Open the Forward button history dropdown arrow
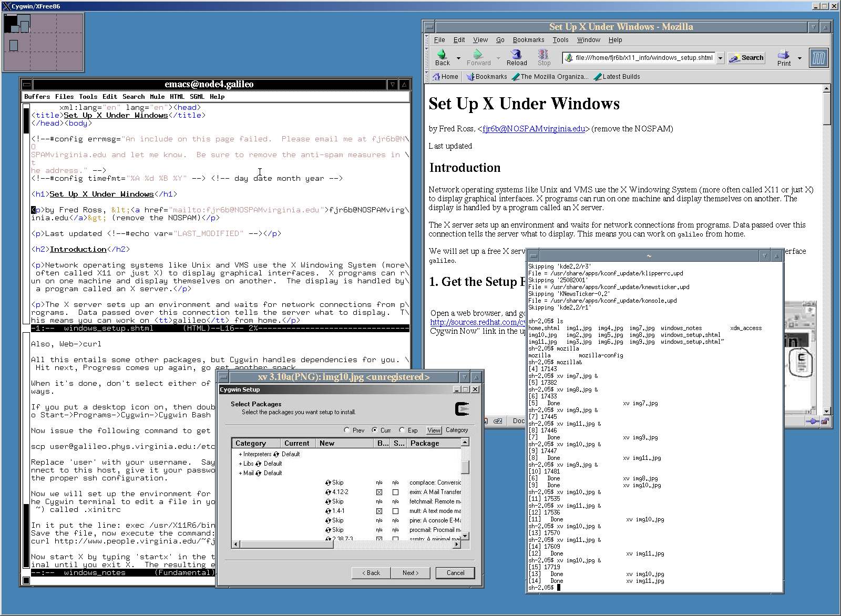 [498, 58]
